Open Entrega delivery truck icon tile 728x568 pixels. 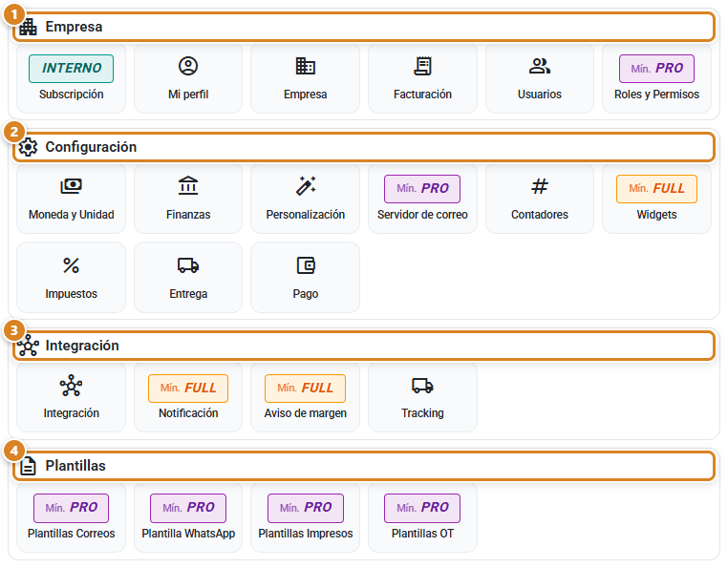click(188, 277)
